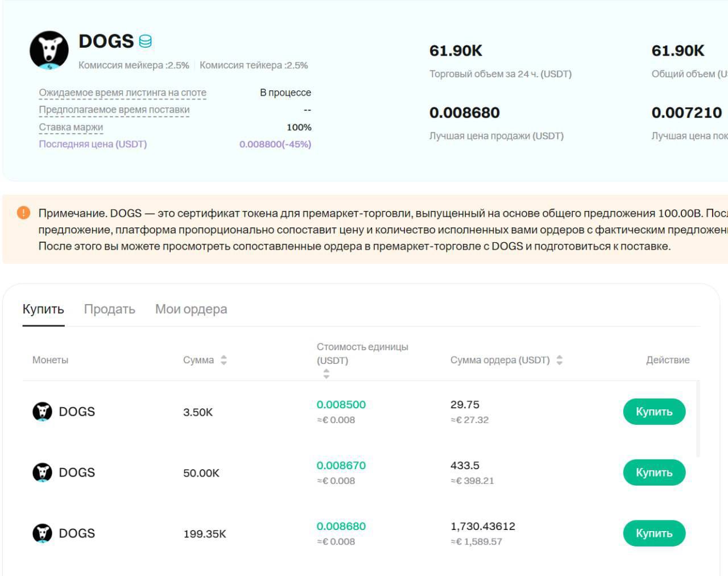The width and height of the screenshot is (728, 576).
Task: Switch to the Купить tab
Action: tap(43, 309)
